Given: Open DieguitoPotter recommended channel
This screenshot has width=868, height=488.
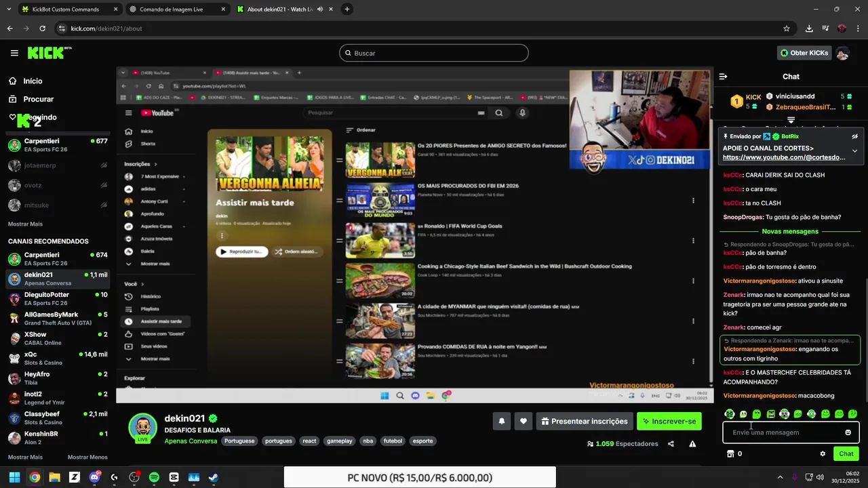Looking at the screenshot, I should (x=58, y=298).
